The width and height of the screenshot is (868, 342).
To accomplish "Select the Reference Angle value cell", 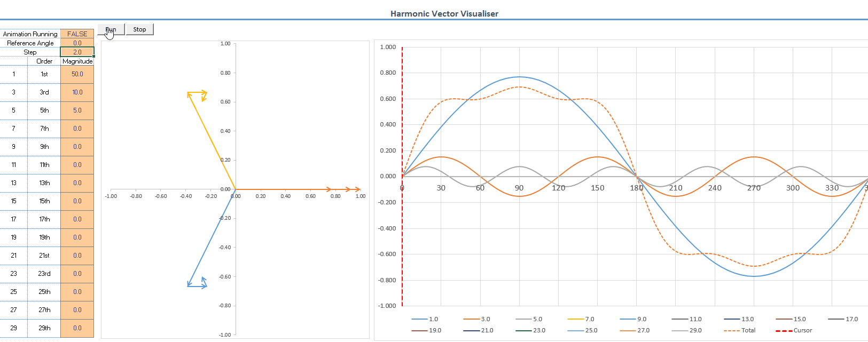I will point(77,43).
